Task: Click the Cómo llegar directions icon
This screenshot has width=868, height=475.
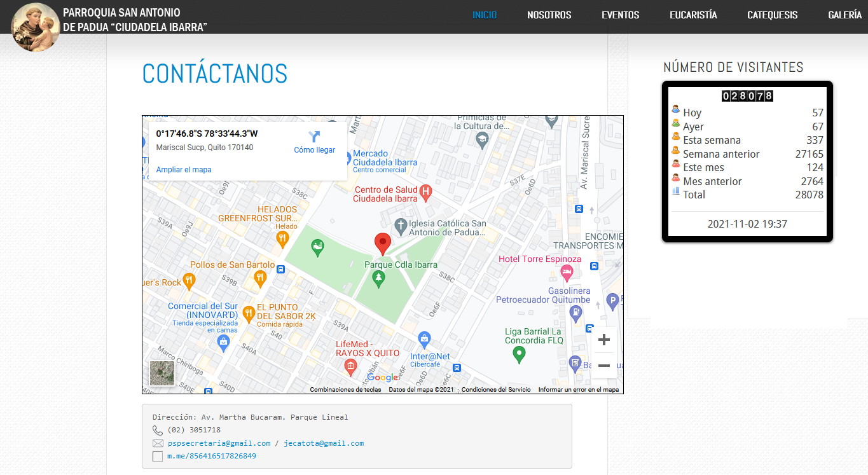Action: point(314,137)
